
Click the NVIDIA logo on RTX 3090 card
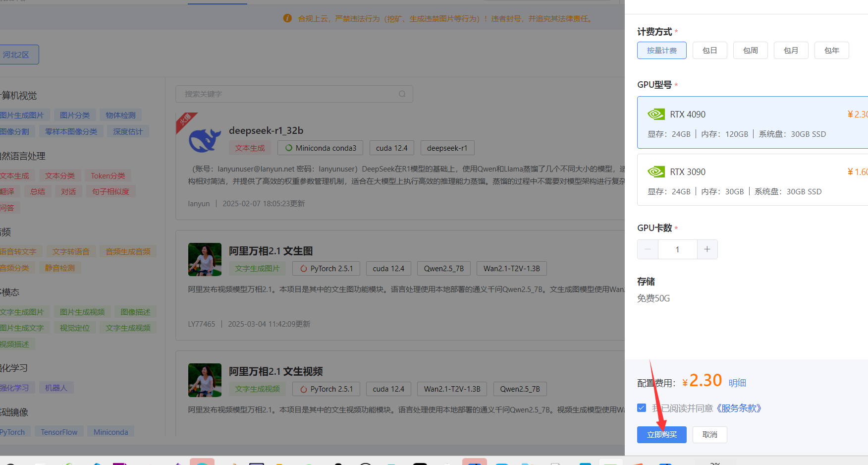click(x=656, y=172)
